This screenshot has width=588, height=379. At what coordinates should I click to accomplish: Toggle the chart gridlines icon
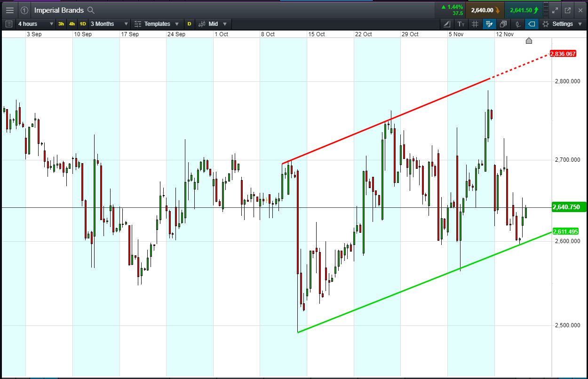pyautogui.click(x=475, y=24)
